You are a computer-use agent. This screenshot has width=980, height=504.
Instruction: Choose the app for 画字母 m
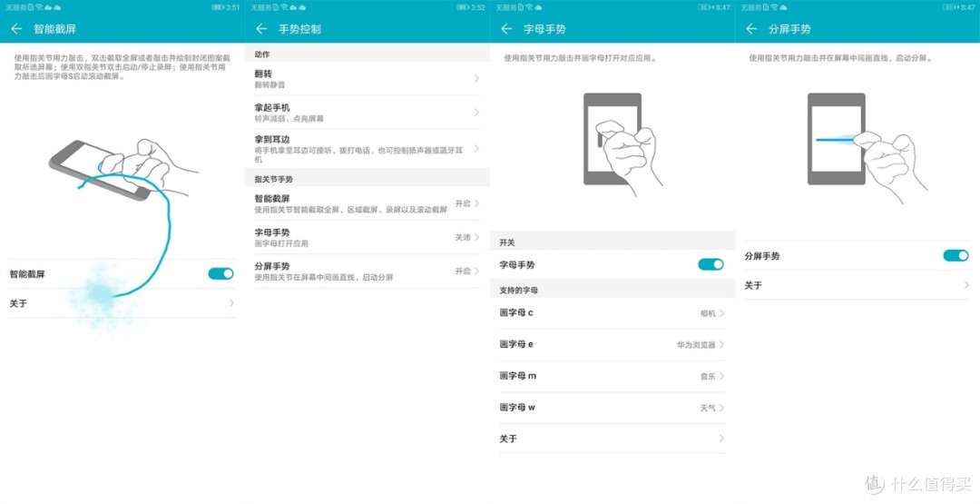(612, 377)
